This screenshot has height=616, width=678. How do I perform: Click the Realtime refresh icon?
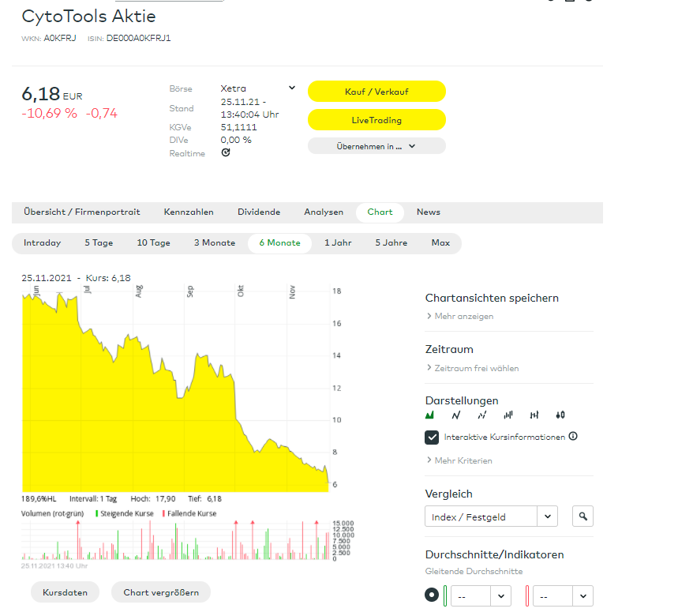point(226,152)
